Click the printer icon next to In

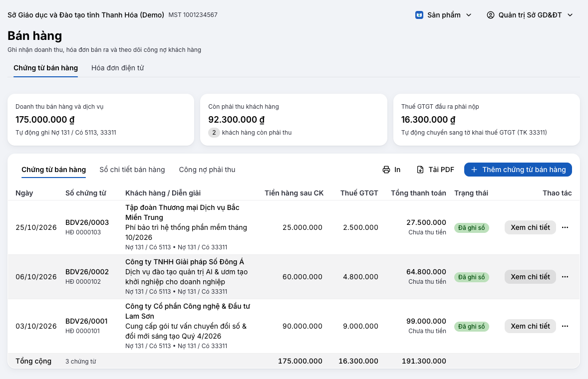(386, 170)
